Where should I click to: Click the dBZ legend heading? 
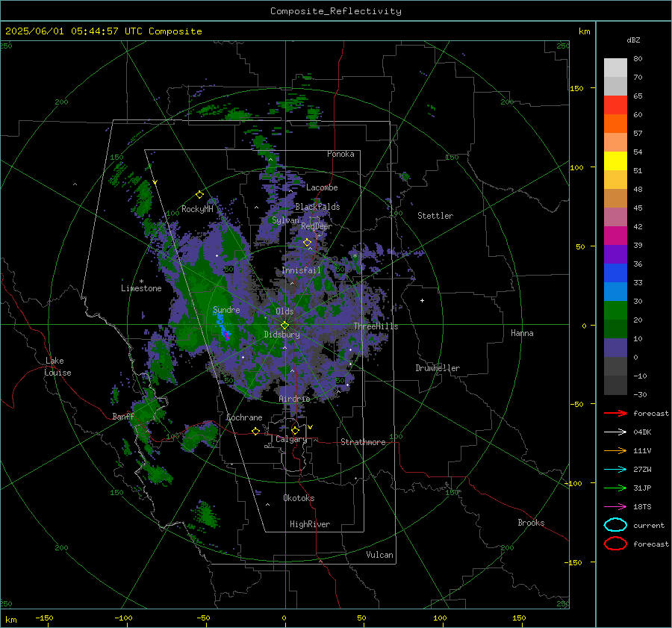point(633,40)
